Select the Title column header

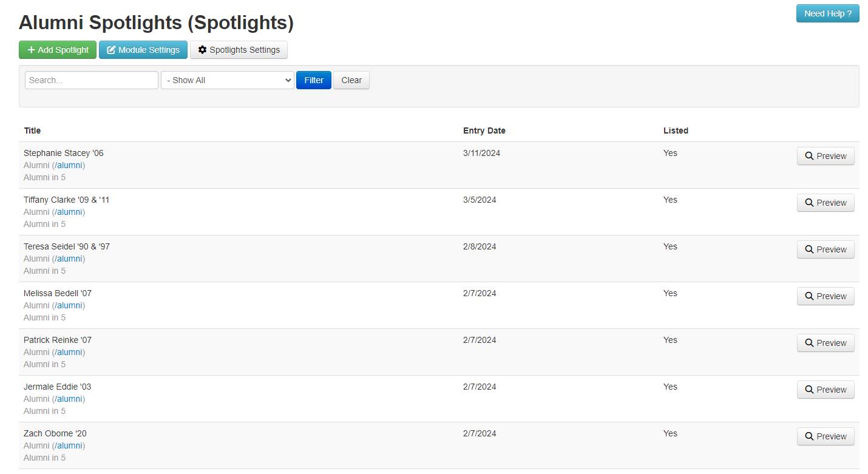coord(32,130)
